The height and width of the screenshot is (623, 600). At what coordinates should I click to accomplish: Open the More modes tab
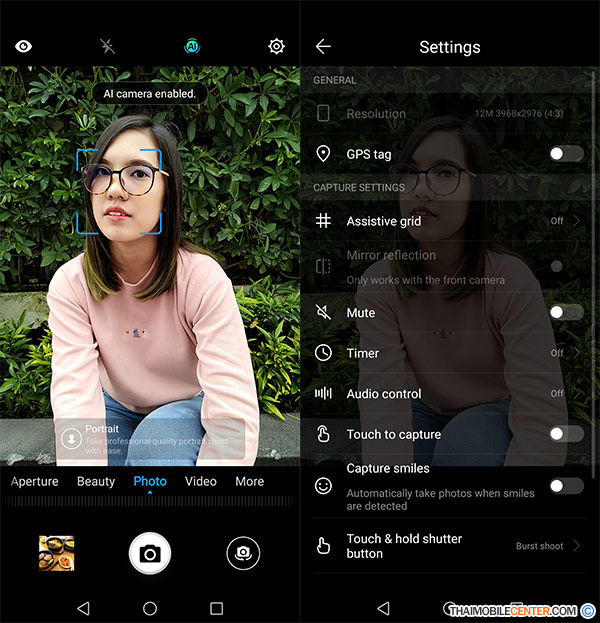pyautogui.click(x=249, y=481)
